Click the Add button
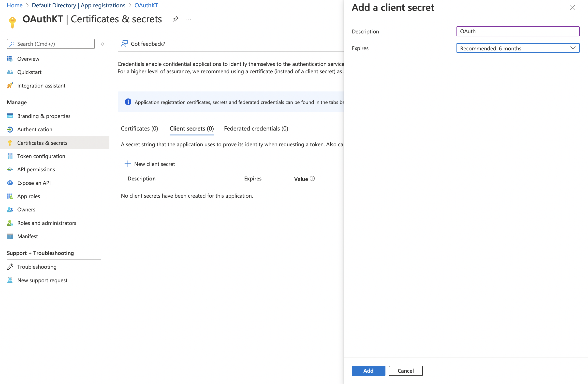This screenshot has height=384, width=588. tap(368, 370)
